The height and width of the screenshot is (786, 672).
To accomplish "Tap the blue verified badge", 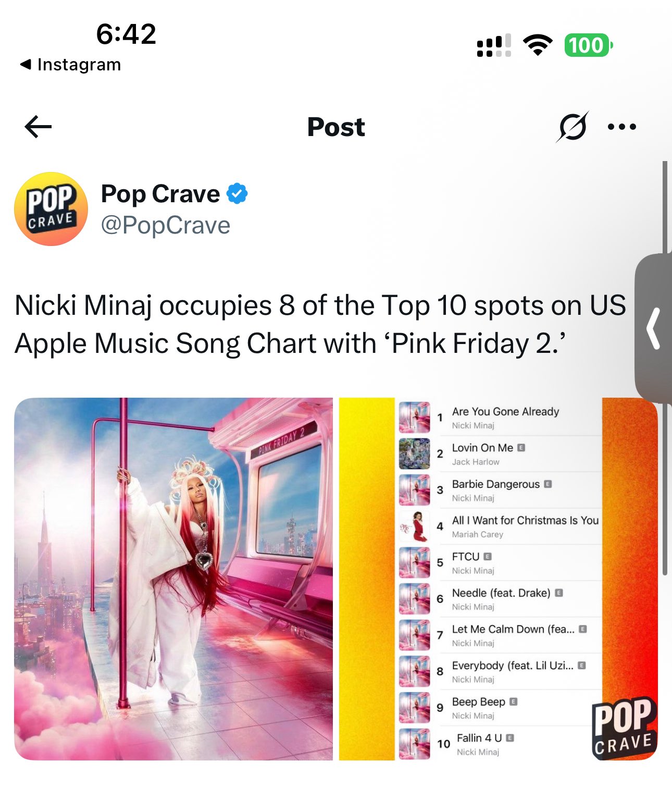I will 237,194.
